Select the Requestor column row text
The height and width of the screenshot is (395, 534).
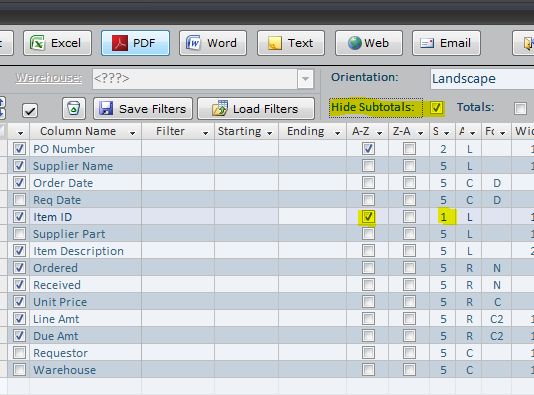point(60,353)
